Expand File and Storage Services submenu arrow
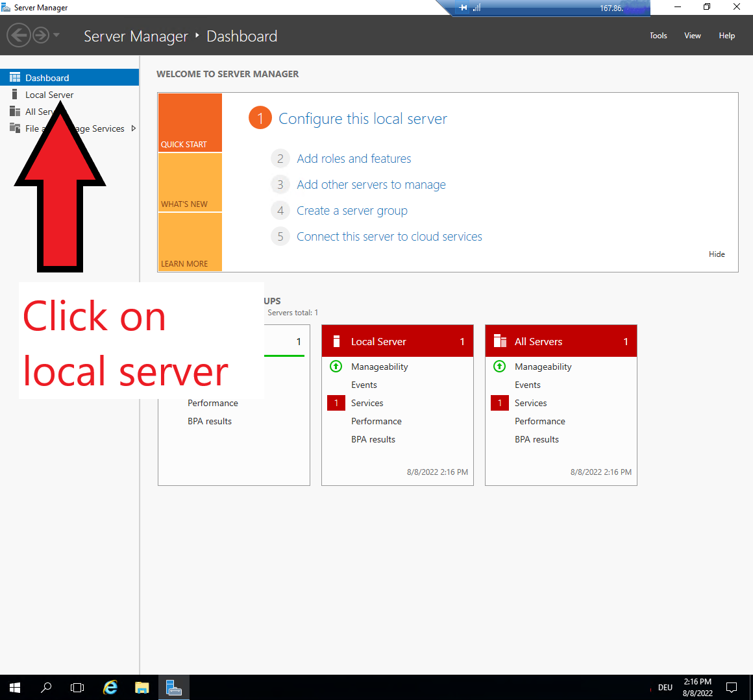The image size is (753, 700). click(x=134, y=128)
